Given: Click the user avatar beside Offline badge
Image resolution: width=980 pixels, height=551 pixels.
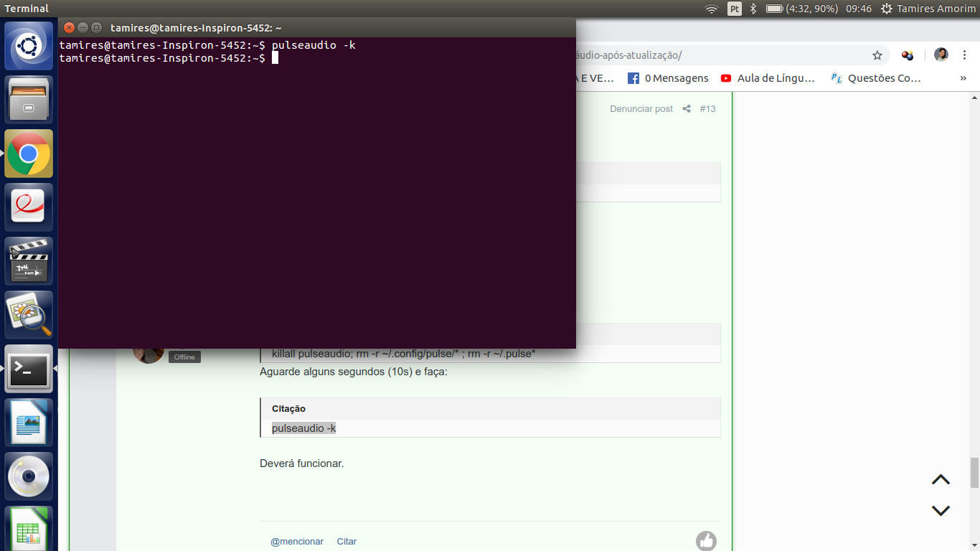Looking at the screenshot, I should click(x=149, y=355).
